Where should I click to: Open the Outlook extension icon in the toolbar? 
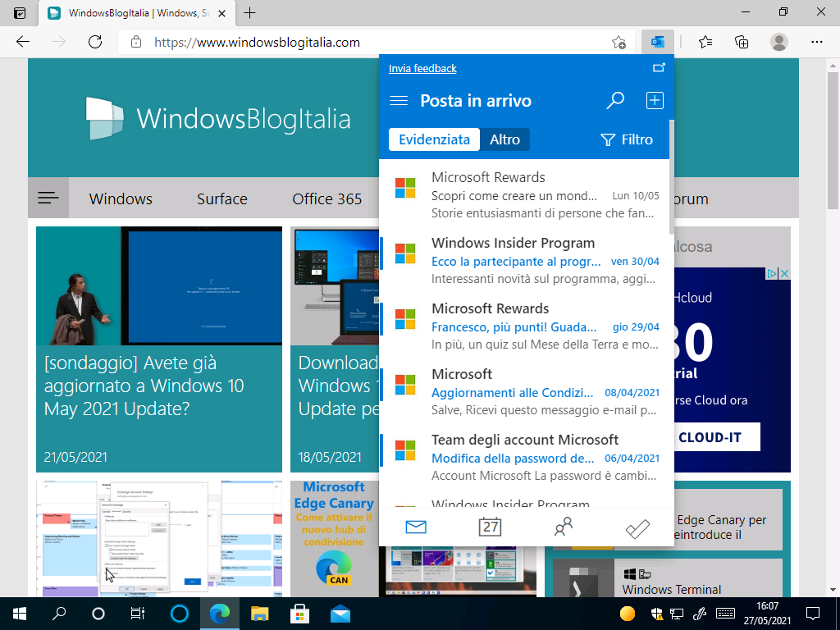(x=657, y=42)
